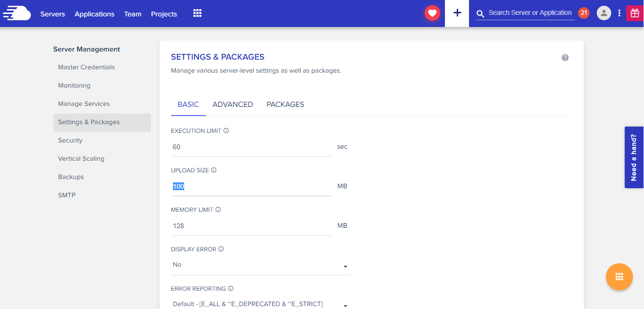
Task: Open the apps grid icon in navbar
Action: [197, 13]
